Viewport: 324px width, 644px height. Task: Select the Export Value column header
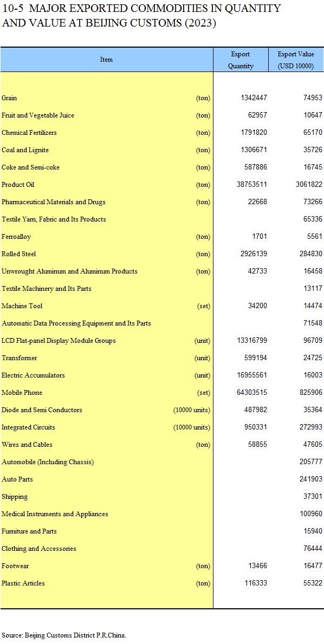296,60
